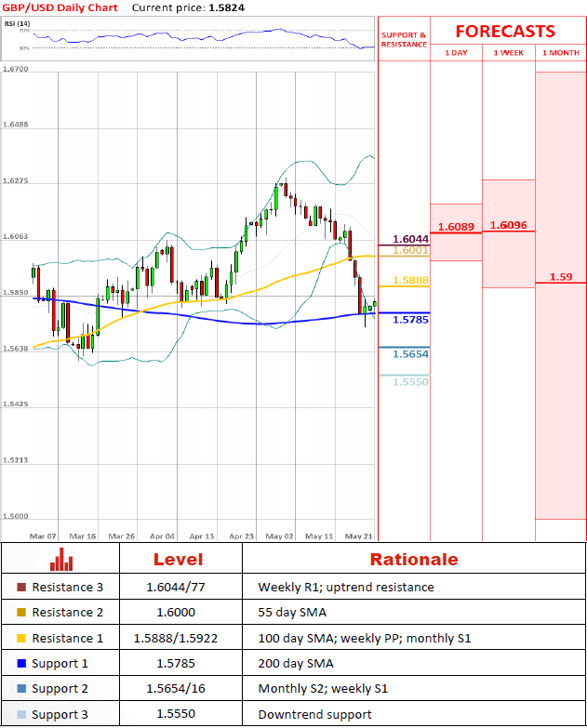Screen dimensions: 587x728
Task: Click the level cell 1.5888/1.5922
Action: click(x=176, y=639)
